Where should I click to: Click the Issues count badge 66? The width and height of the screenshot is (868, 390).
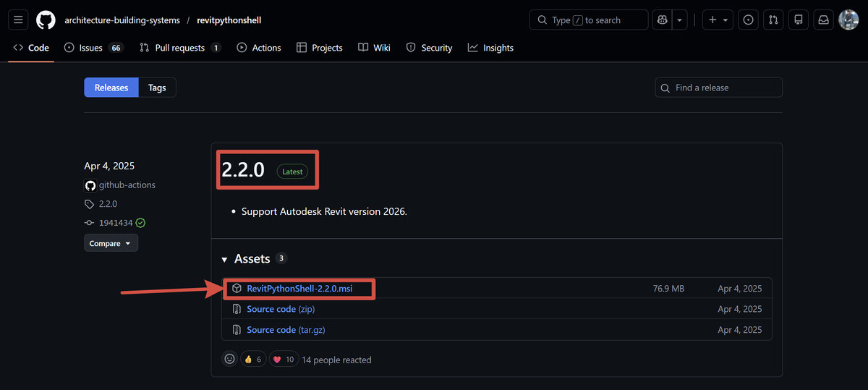click(116, 48)
